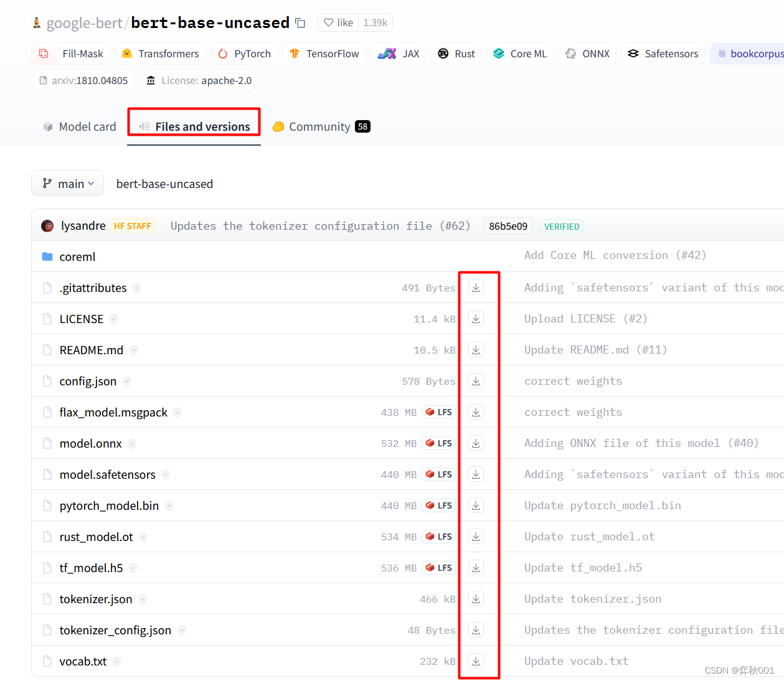This screenshot has height=681, width=784.
Task: Open README.md file name
Action: [92, 350]
